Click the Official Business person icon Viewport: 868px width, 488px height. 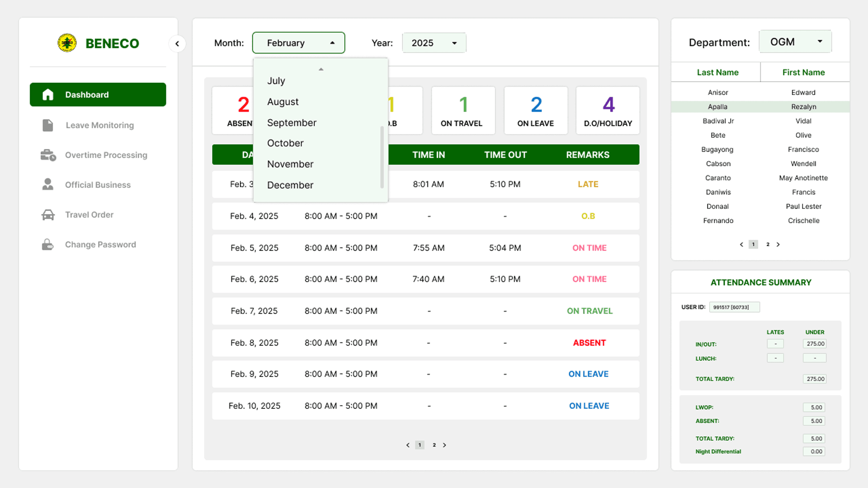[x=48, y=184]
